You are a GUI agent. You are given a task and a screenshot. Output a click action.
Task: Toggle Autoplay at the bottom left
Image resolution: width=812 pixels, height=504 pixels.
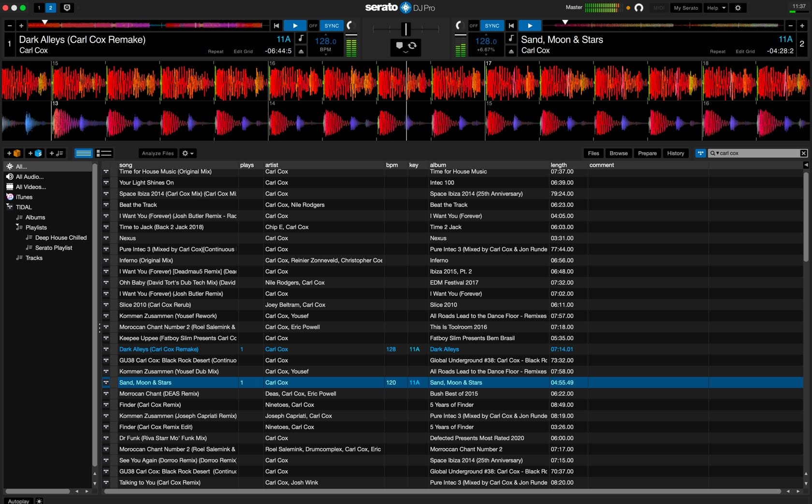(x=18, y=501)
